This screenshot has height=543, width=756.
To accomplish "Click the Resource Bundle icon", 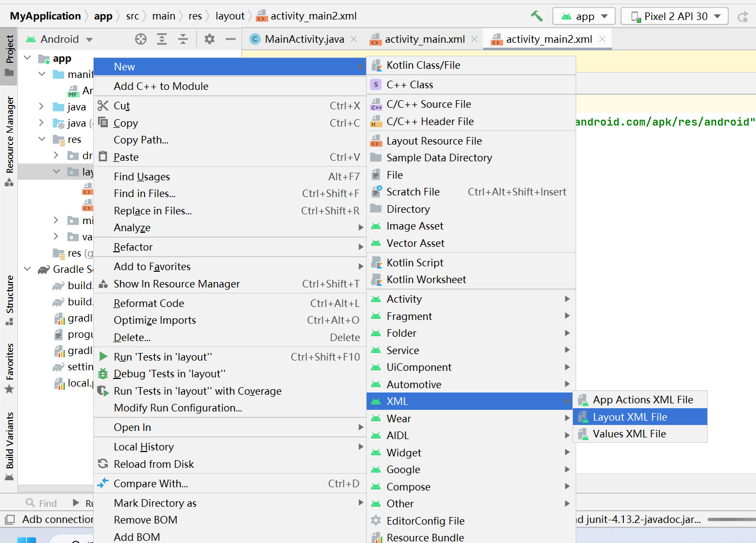I will (376, 538).
